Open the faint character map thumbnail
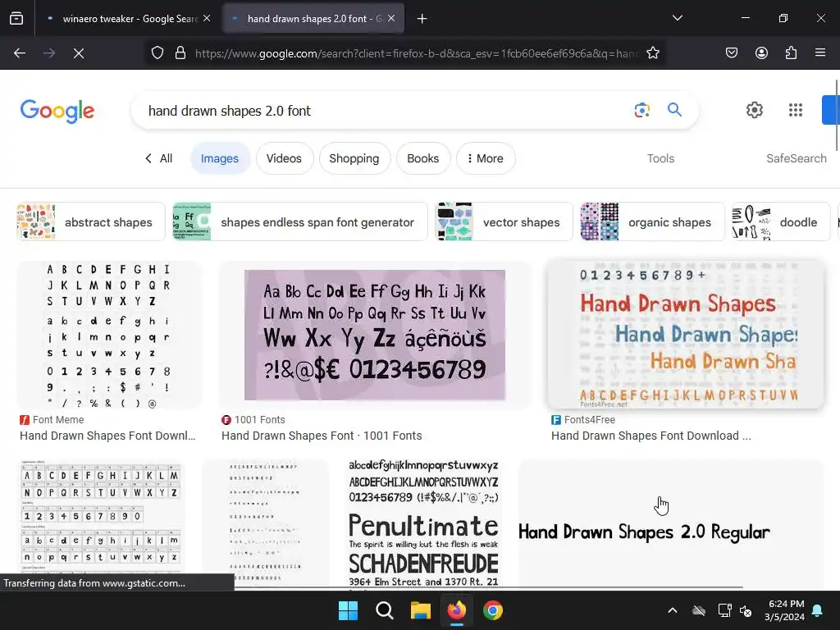840x630 pixels. pos(265,525)
